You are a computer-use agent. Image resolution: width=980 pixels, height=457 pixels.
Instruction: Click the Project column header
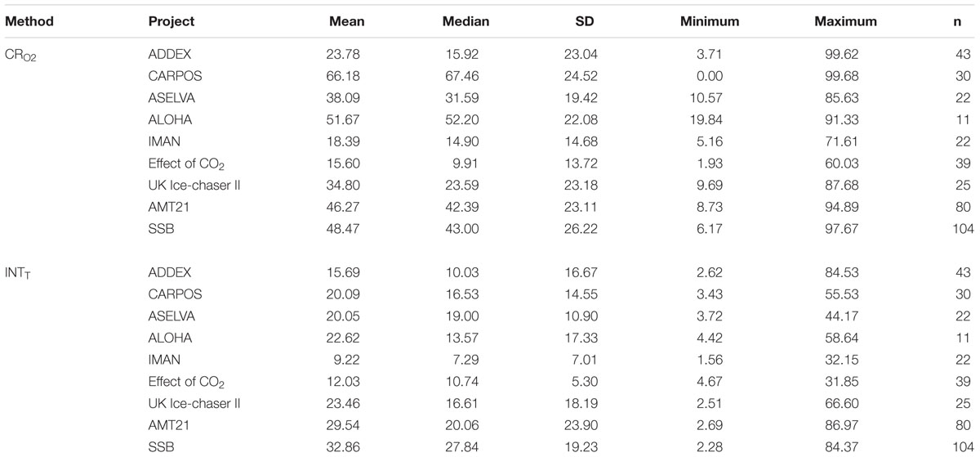coord(171,22)
